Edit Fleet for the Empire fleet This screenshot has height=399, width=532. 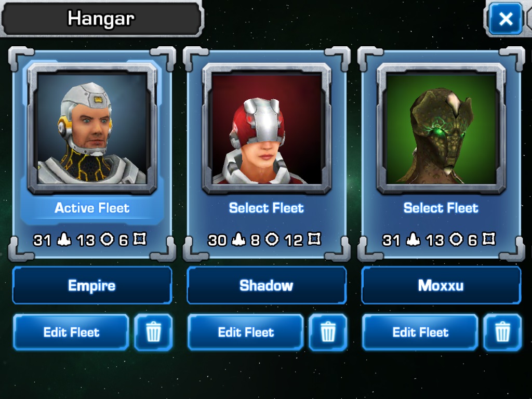pos(71,332)
